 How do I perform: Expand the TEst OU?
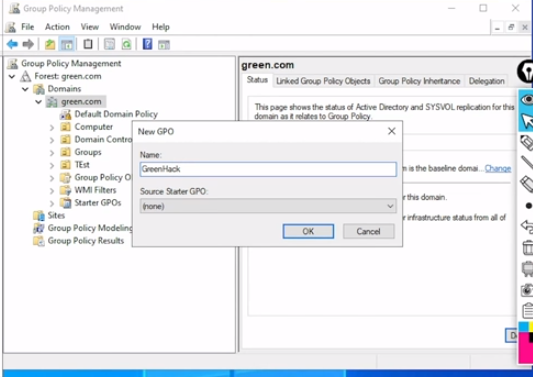(x=52, y=166)
